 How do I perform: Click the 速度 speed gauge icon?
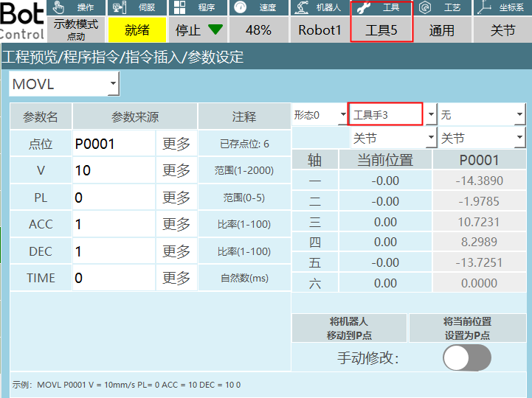[240, 7]
